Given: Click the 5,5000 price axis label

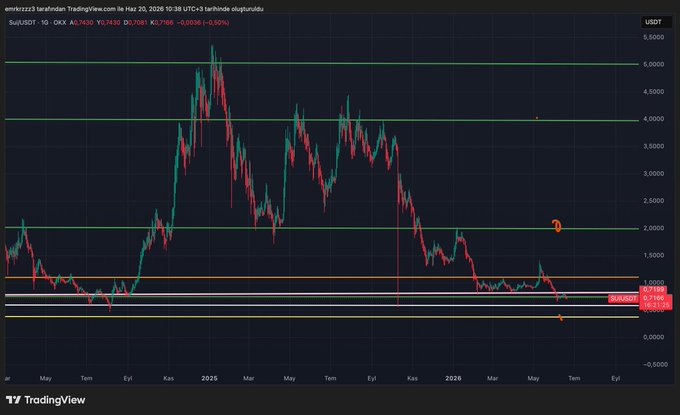Looking at the screenshot, I should pos(654,37).
